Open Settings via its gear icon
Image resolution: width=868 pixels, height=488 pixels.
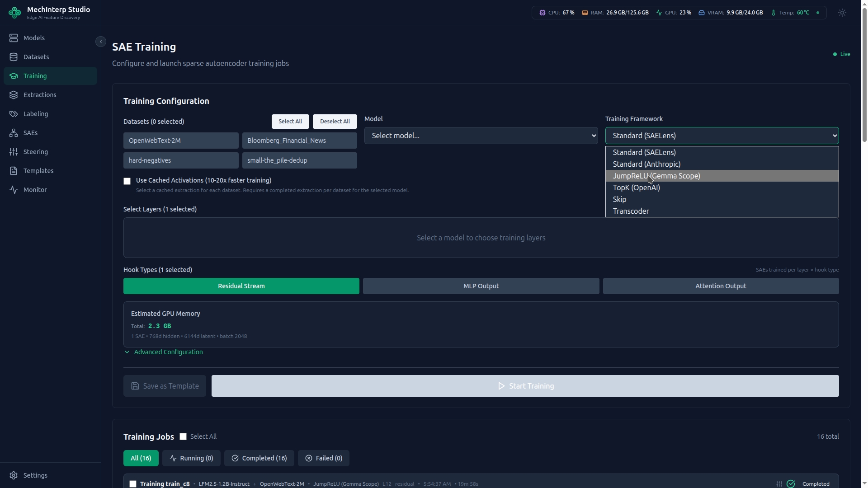tap(14, 475)
